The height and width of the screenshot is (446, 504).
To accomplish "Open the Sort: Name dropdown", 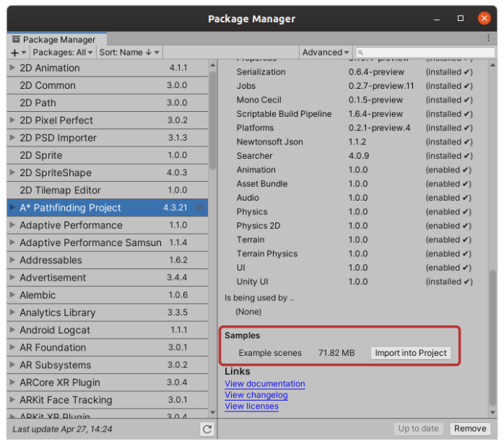I will pos(129,53).
